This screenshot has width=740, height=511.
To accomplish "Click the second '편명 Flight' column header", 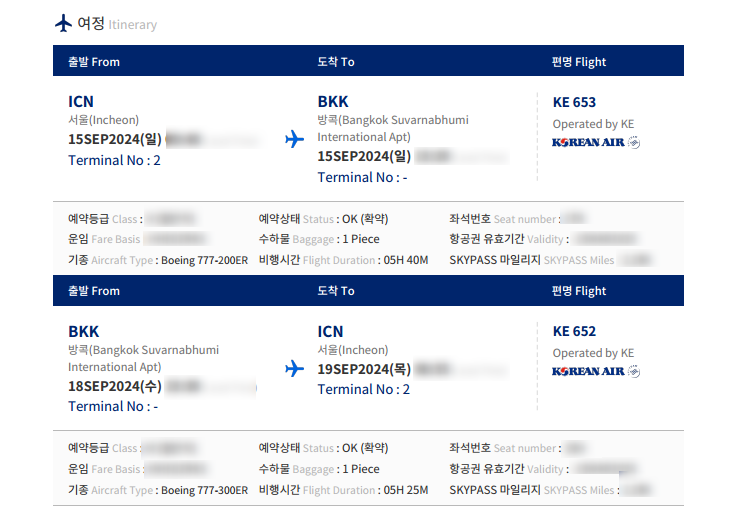I will [x=579, y=291].
